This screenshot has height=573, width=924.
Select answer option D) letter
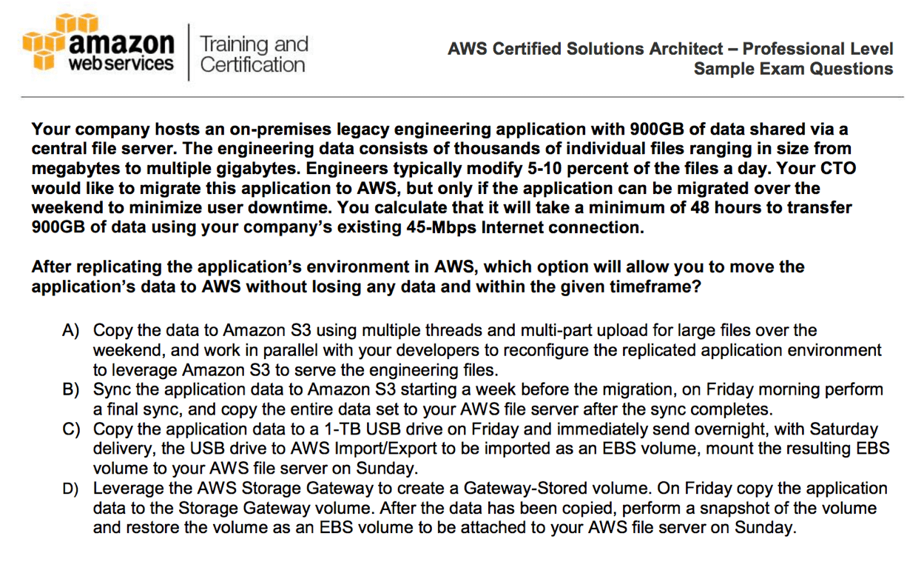(x=71, y=489)
